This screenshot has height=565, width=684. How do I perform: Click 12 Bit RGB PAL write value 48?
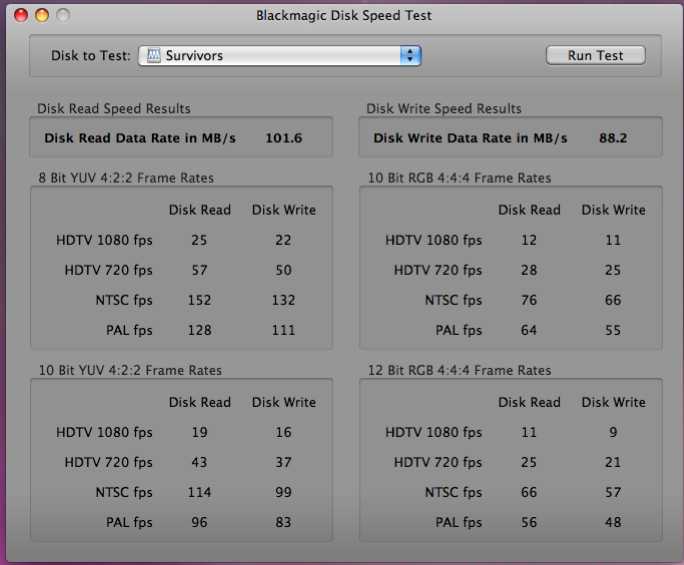613,523
